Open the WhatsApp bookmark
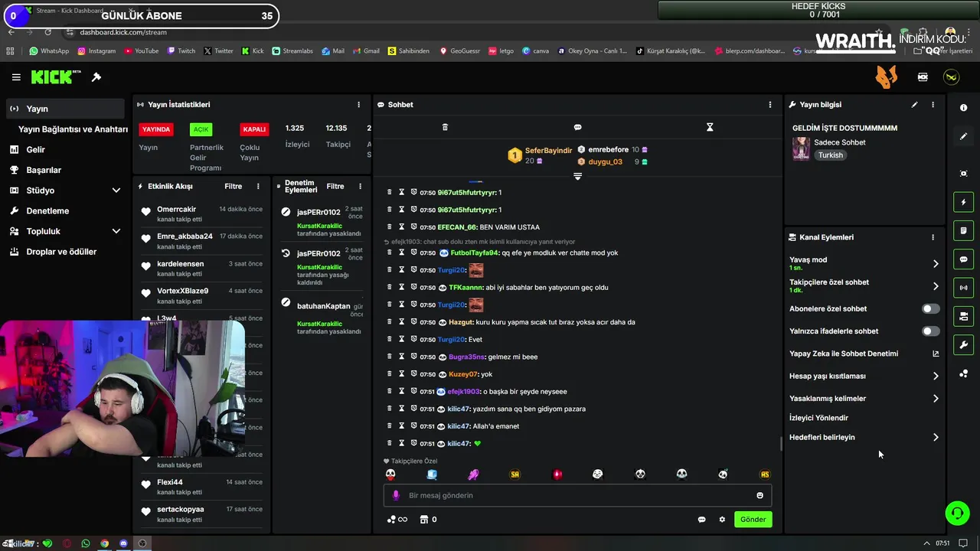The image size is (980, 551). 49,51
